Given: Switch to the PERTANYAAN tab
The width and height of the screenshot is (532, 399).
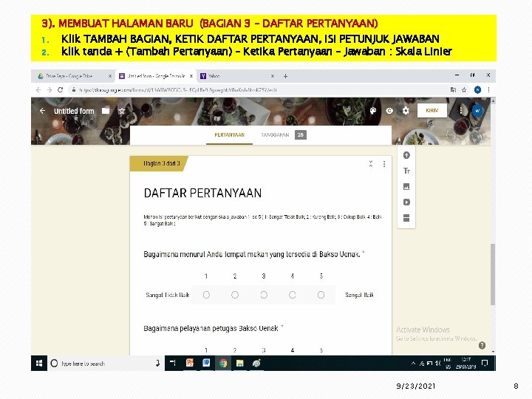Looking at the screenshot, I should (229, 135).
